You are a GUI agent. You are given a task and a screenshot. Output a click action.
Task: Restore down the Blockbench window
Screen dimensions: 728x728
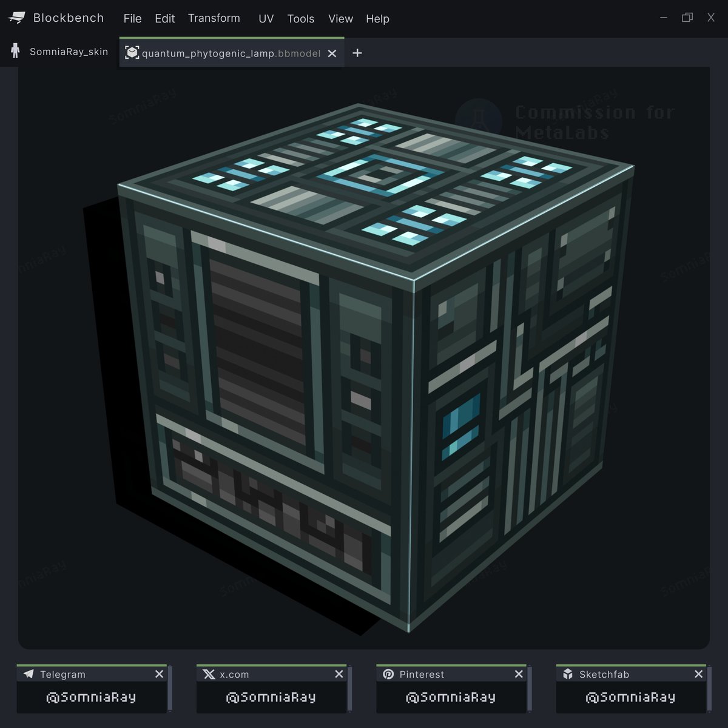pos(687,18)
